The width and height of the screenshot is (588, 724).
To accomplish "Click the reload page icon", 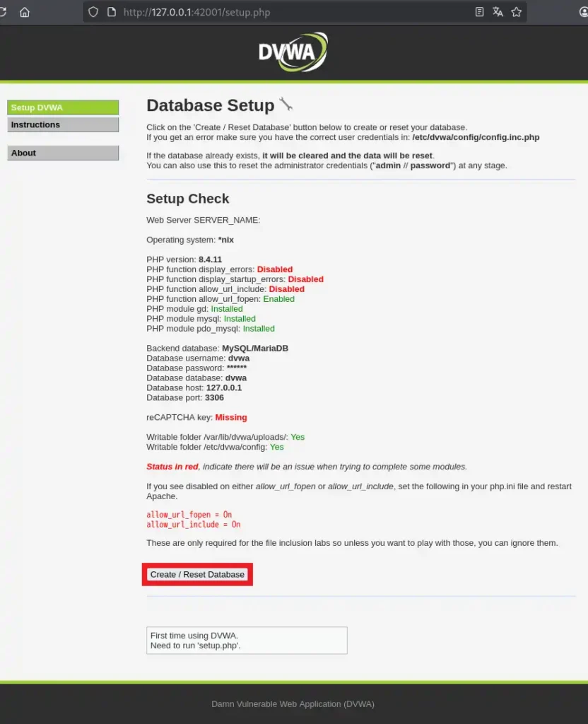I will tap(4, 12).
